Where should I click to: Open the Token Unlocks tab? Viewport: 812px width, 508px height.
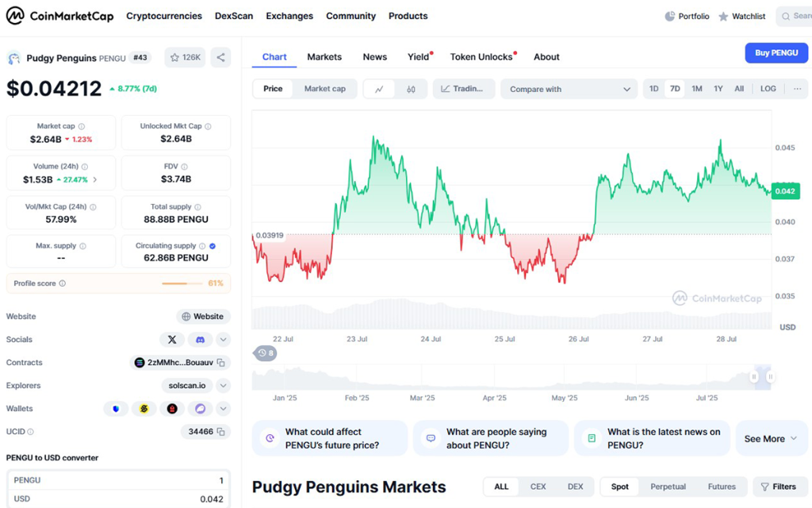[x=481, y=57]
